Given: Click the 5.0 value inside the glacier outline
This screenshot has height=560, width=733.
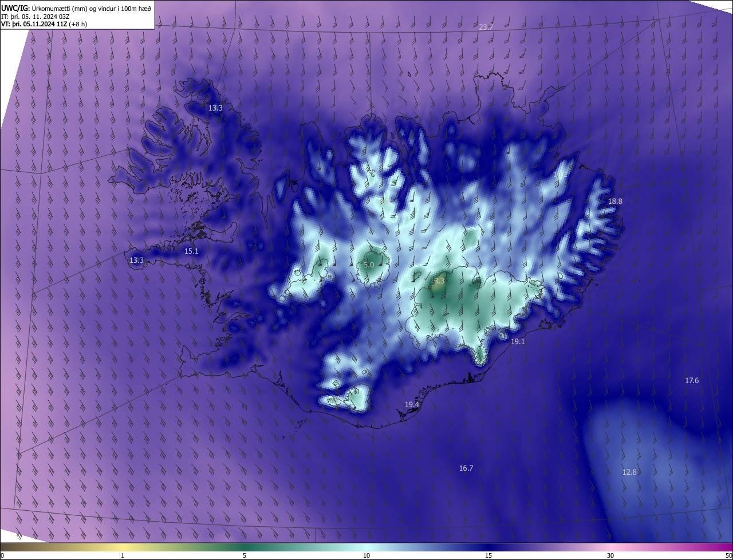Looking at the screenshot, I should tap(369, 265).
